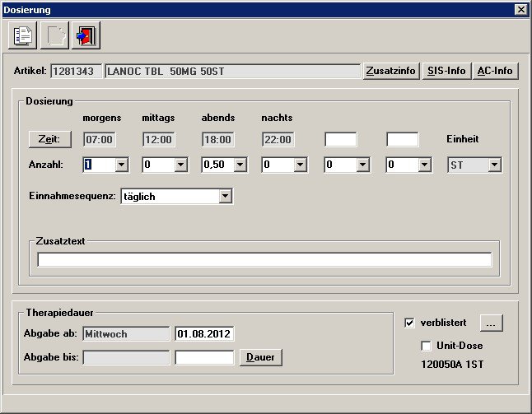Image resolution: width=532 pixels, height=414 pixels.
Task: Click the copy documents toolbar icon
Action: [22, 36]
